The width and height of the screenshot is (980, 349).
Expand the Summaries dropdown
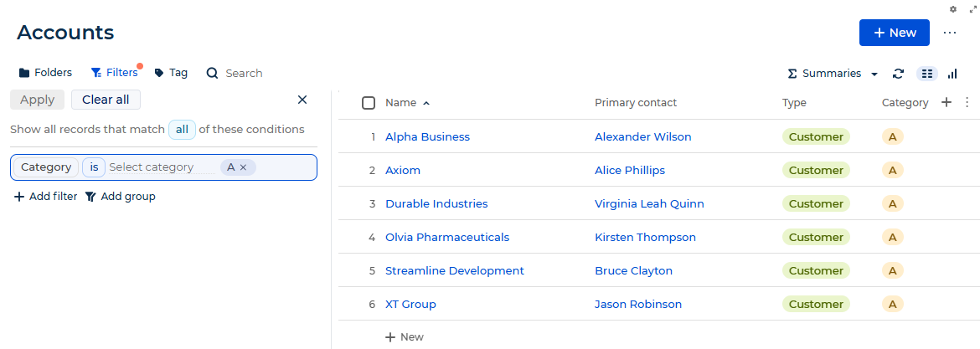833,74
